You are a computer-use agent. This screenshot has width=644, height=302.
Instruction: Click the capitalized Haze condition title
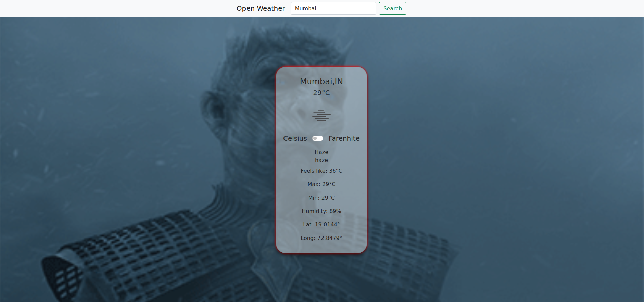(321, 152)
